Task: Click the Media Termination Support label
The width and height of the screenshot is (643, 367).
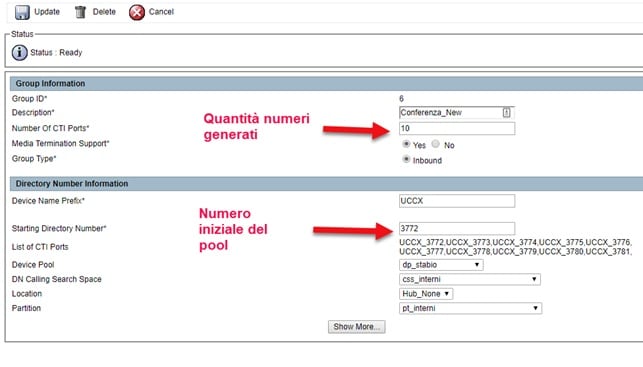Action: pyautogui.click(x=60, y=144)
